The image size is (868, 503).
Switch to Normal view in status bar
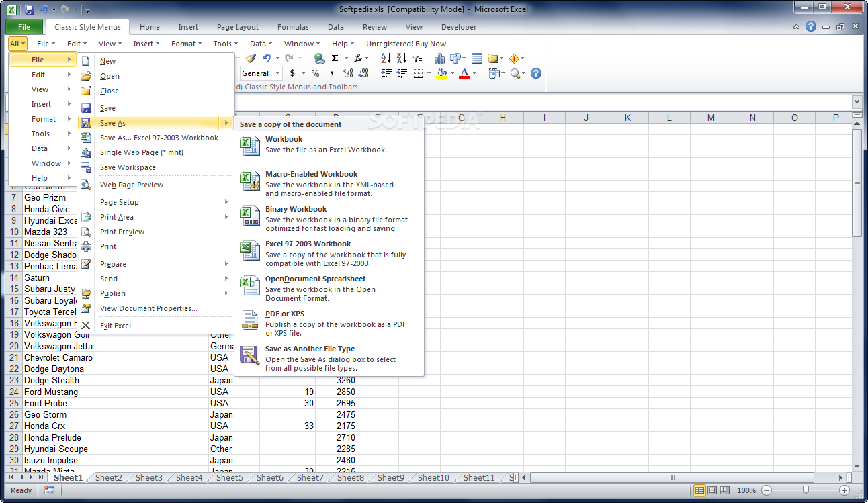[x=699, y=490]
